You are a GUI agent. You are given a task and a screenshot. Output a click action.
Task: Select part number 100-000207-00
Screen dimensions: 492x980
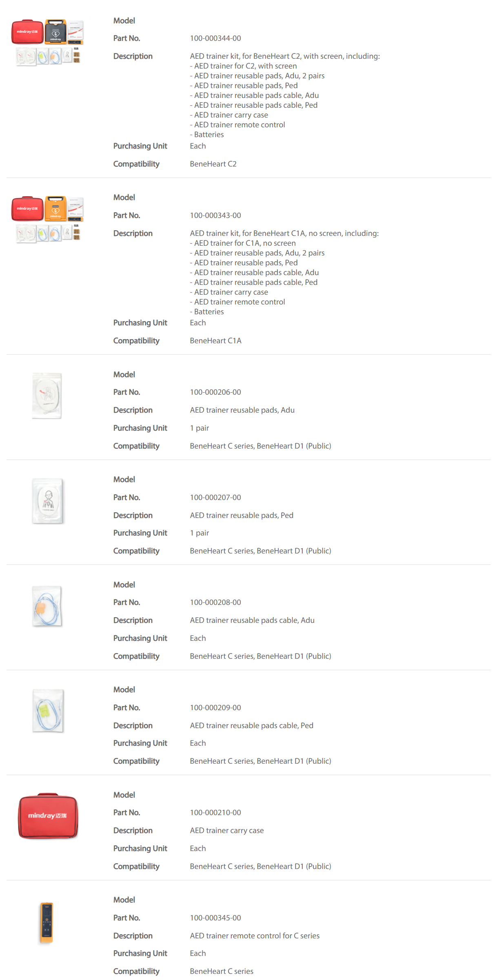215,498
